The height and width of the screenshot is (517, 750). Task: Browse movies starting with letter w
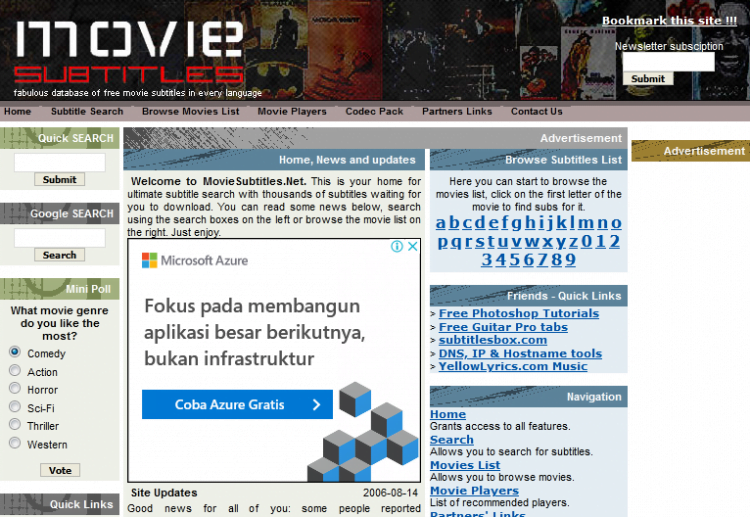click(x=532, y=242)
